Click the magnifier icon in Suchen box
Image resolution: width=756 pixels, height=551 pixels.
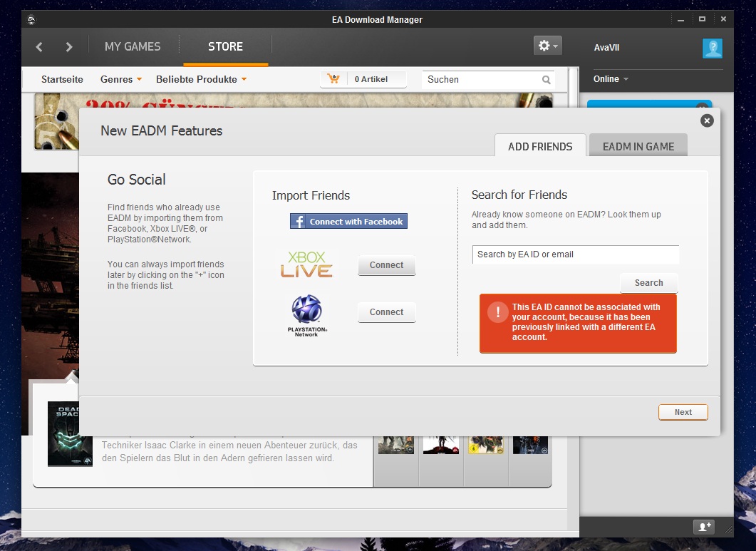click(547, 80)
